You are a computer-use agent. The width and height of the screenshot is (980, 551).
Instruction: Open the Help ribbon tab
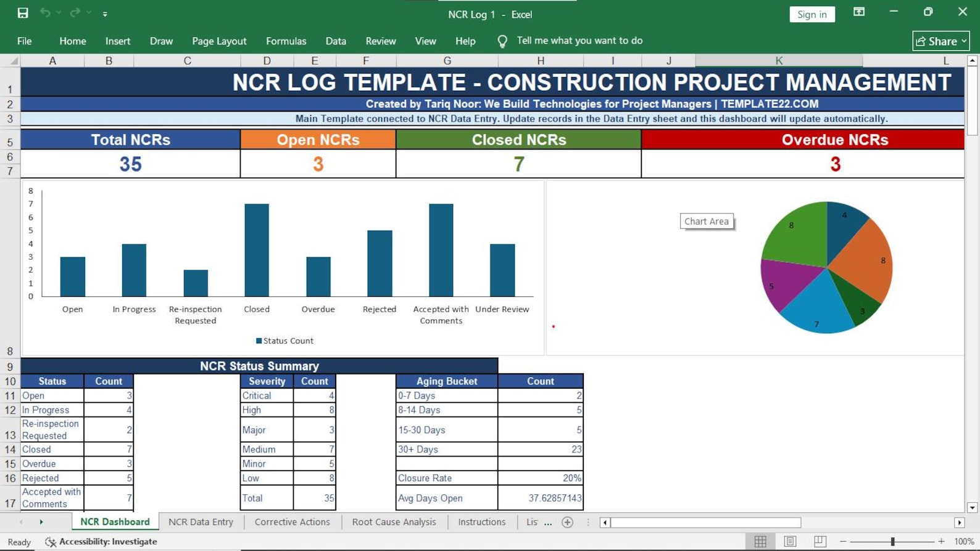point(465,41)
